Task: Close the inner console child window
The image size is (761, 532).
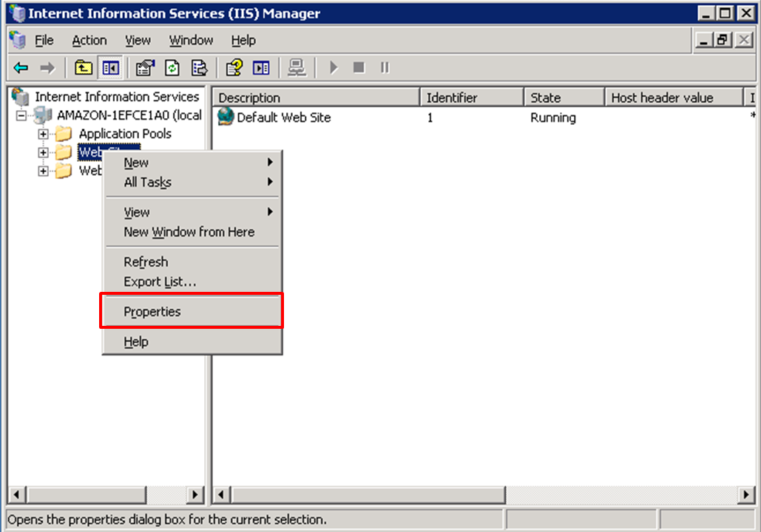Action: 743,40
